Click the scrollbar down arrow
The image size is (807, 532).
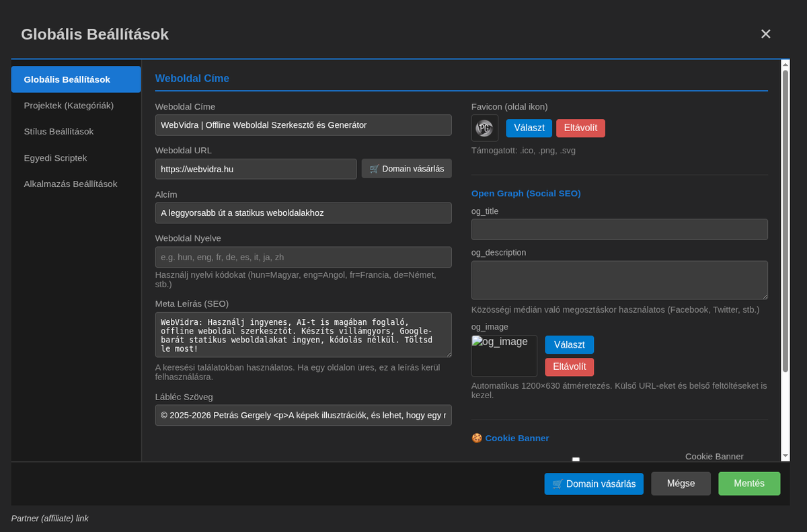coord(785,455)
